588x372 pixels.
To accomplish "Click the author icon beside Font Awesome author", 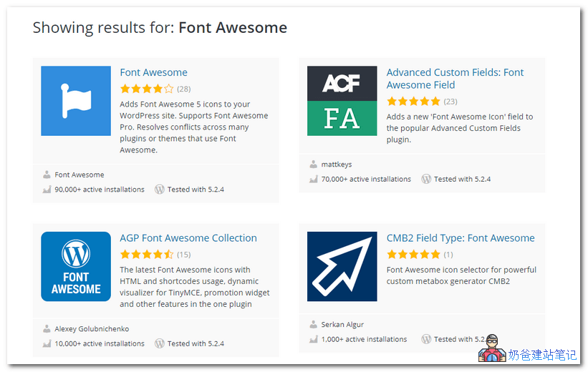I will [47, 175].
